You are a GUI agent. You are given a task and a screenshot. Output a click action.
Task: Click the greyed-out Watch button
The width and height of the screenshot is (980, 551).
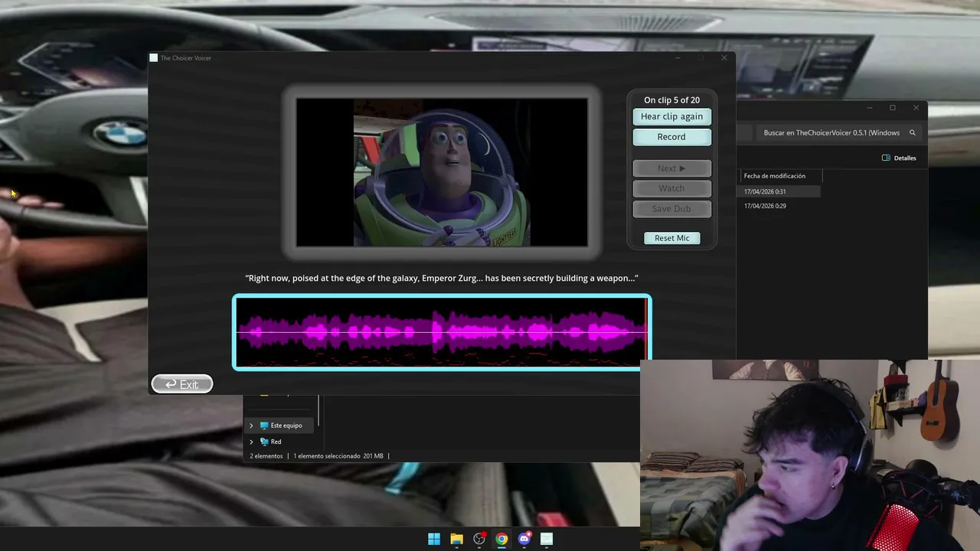[x=671, y=188]
